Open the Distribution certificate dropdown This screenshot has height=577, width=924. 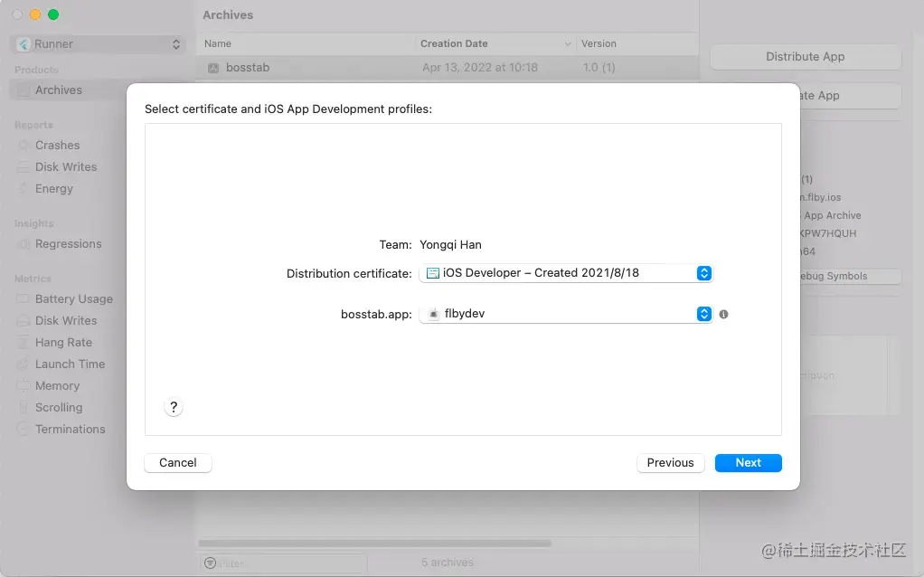[x=566, y=273]
